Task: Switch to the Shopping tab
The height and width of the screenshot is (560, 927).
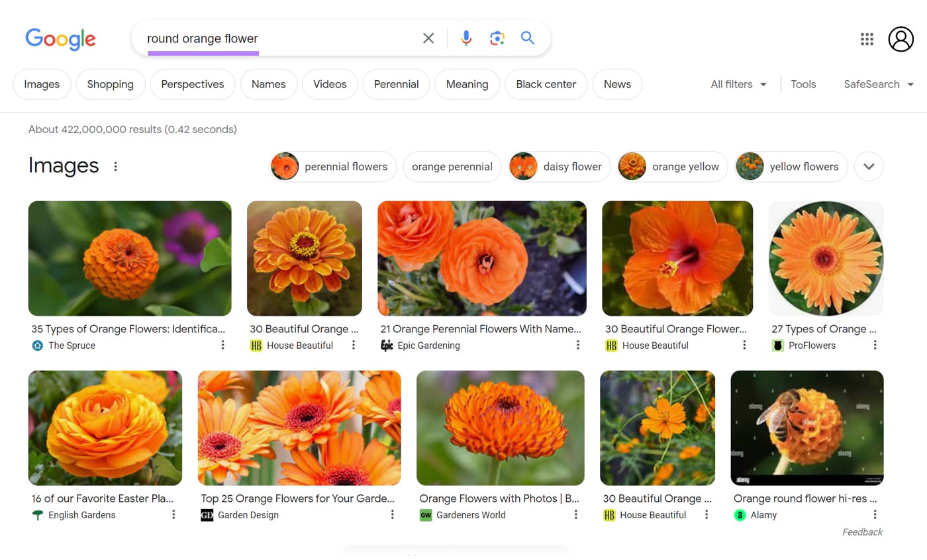Action: point(110,84)
